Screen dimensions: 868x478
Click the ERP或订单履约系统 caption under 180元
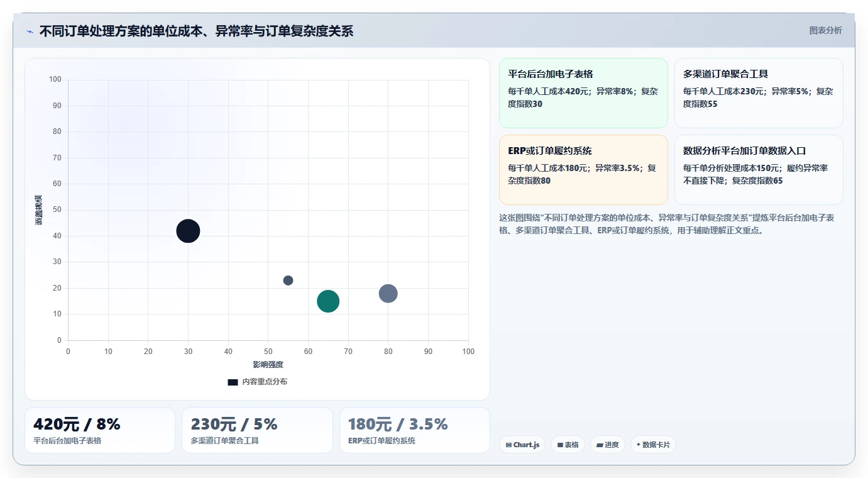(x=382, y=441)
